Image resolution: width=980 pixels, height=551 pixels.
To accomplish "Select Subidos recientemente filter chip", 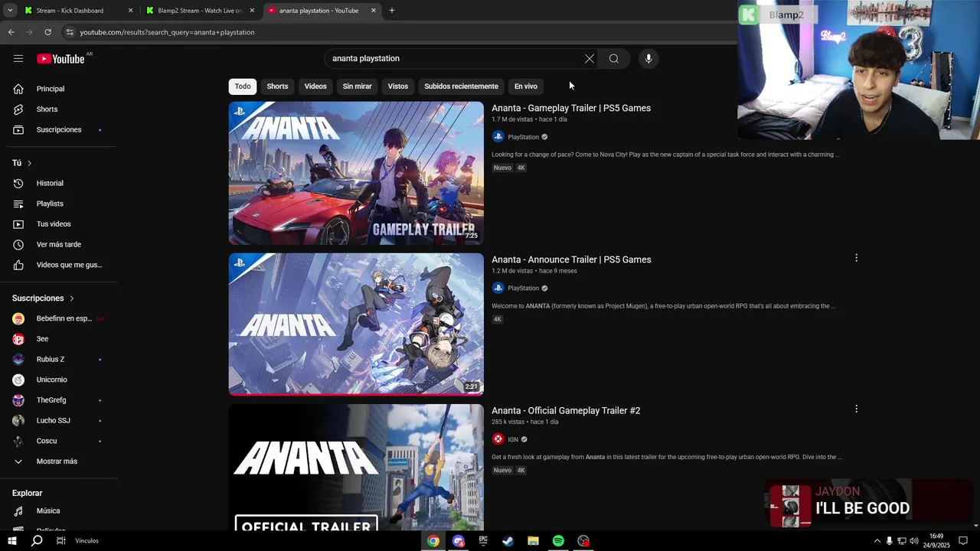I will [461, 86].
